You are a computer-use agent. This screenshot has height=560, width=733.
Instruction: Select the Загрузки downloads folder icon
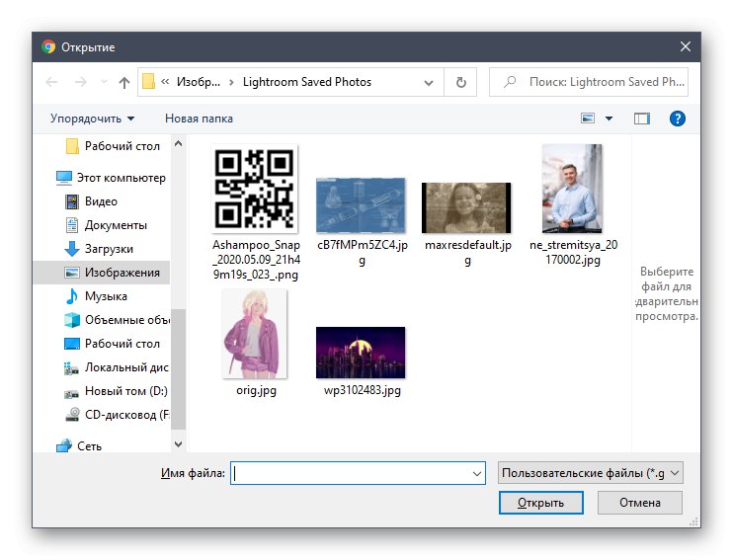tap(71, 249)
